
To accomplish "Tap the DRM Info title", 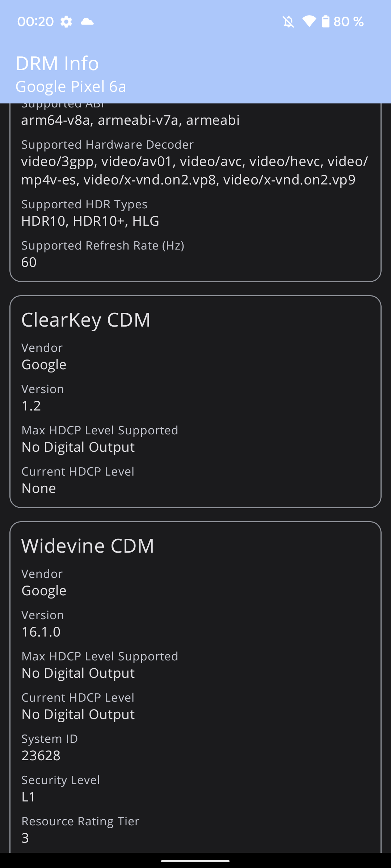I will point(57,64).
